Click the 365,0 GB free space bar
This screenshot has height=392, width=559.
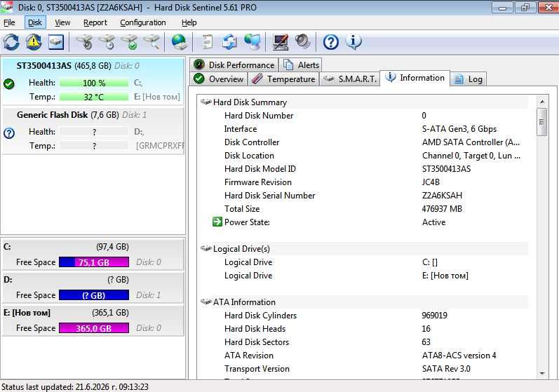tap(94, 328)
